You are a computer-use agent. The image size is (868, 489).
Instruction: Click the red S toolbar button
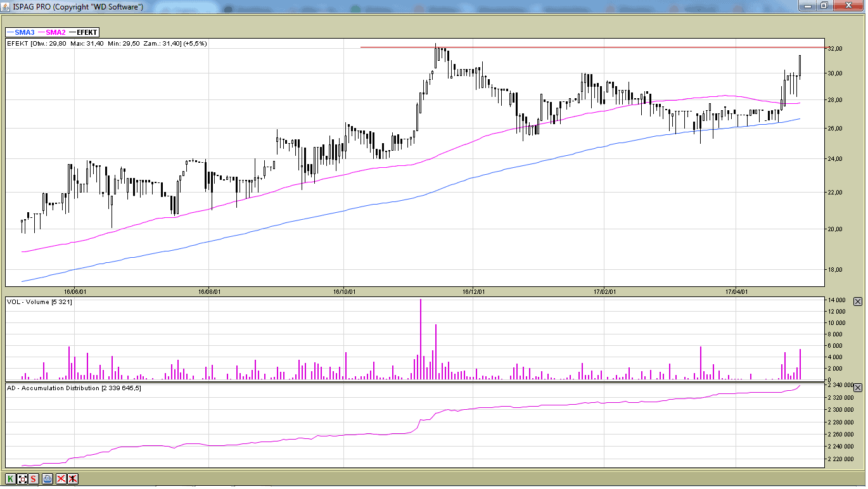pyautogui.click(x=33, y=479)
